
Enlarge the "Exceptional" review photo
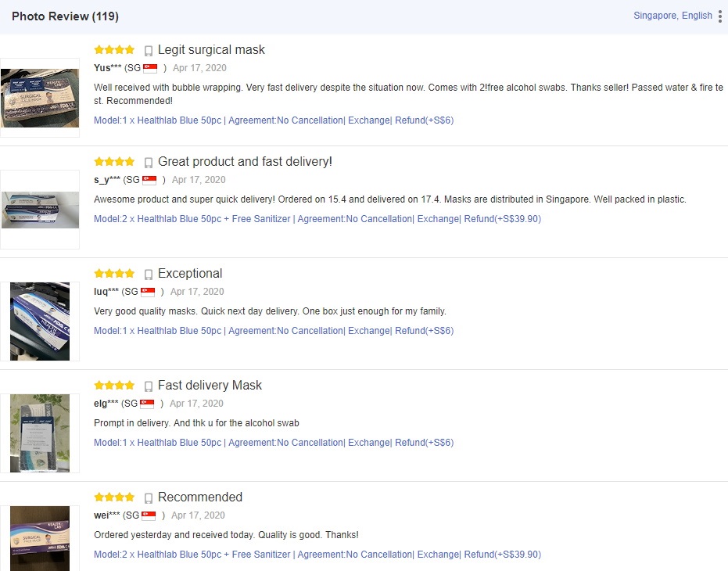tap(40, 321)
